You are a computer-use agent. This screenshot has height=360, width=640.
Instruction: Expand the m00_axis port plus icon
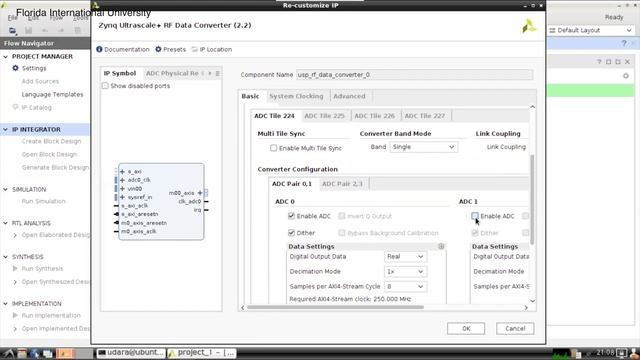coord(200,193)
